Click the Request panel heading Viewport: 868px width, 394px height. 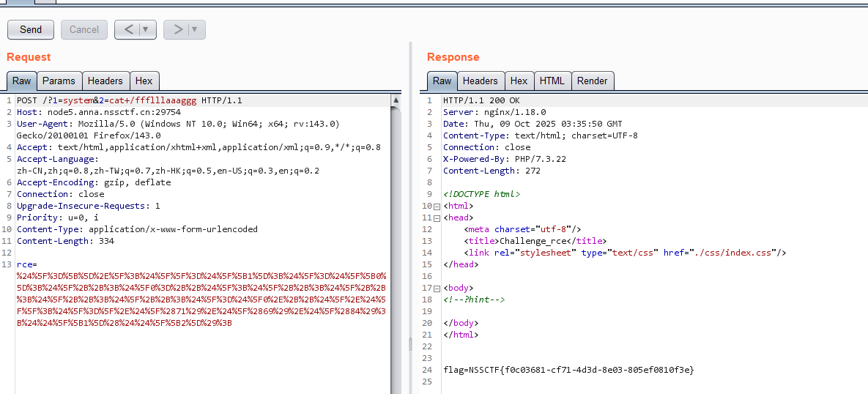(x=29, y=57)
